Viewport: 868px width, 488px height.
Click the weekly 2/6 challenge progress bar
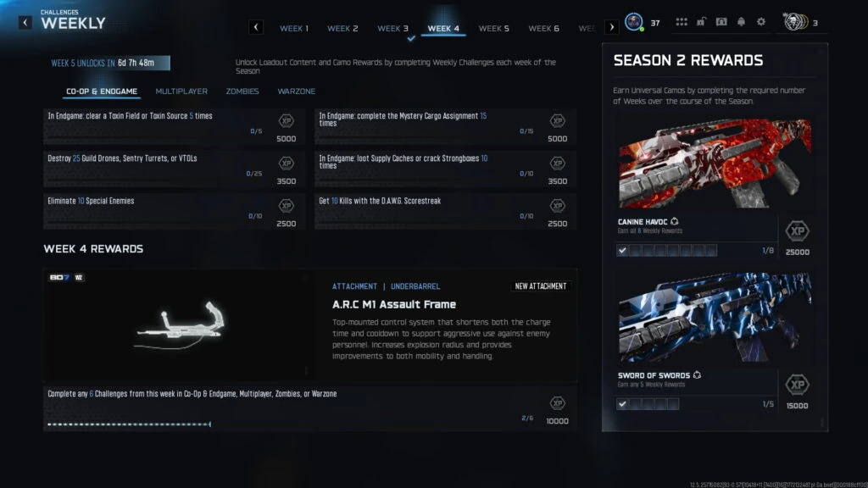pos(130,424)
